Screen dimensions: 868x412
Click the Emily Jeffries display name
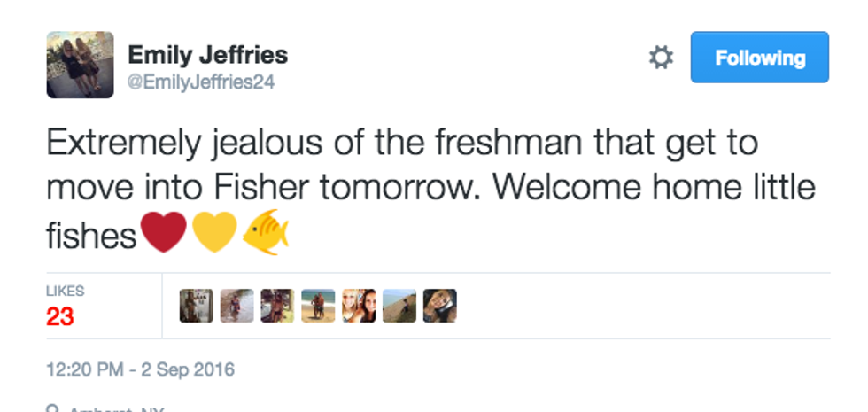(207, 54)
